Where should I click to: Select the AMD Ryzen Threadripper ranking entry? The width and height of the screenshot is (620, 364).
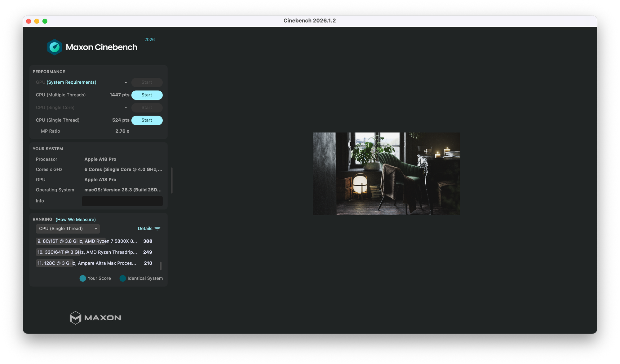click(87, 252)
